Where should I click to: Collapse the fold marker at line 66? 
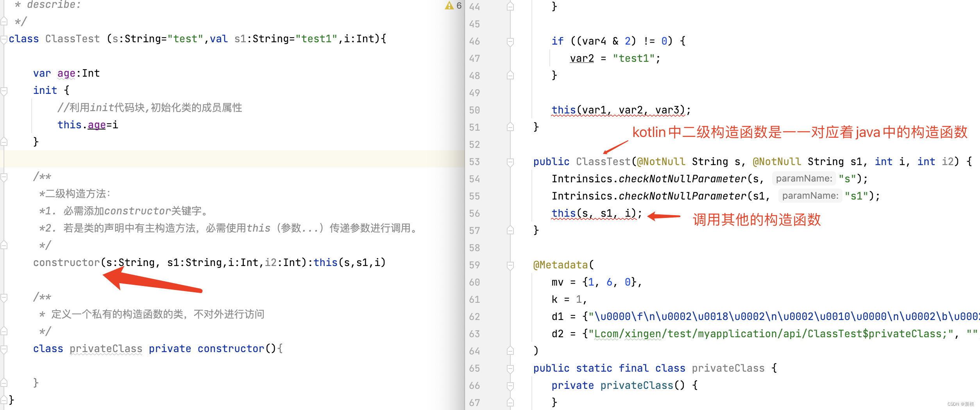pyautogui.click(x=510, y=386)
